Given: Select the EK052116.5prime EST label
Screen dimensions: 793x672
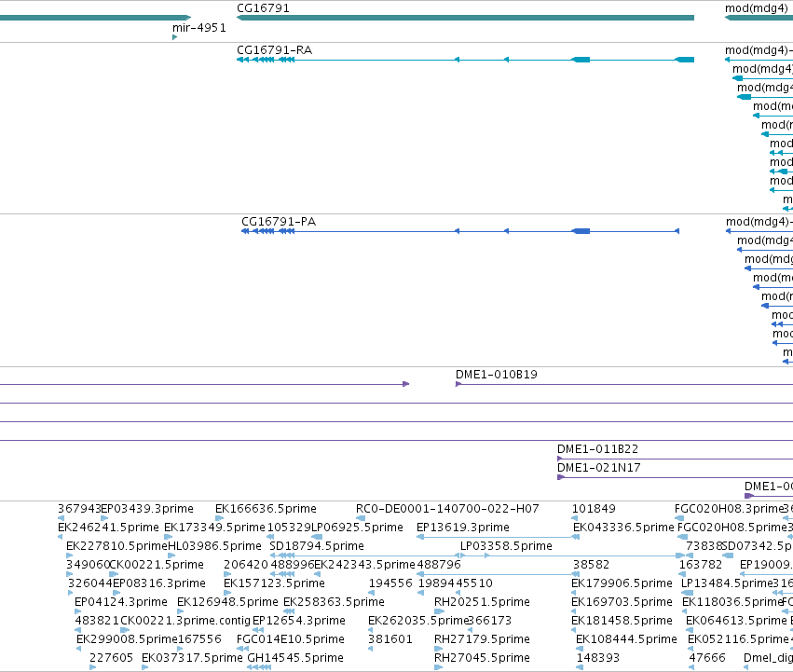Looking at the screenshot, I should (x=738, y=639).
